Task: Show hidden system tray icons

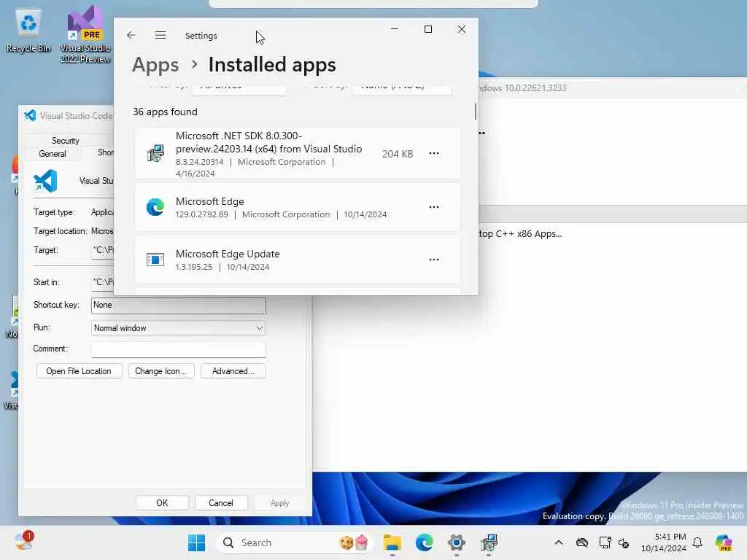Action: [559, 542]
